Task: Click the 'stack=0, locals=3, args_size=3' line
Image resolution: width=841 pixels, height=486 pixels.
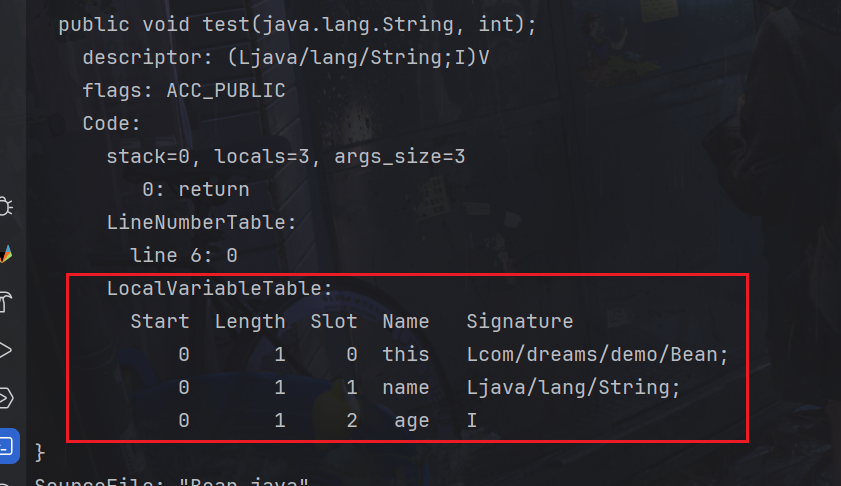Action: 285,157
